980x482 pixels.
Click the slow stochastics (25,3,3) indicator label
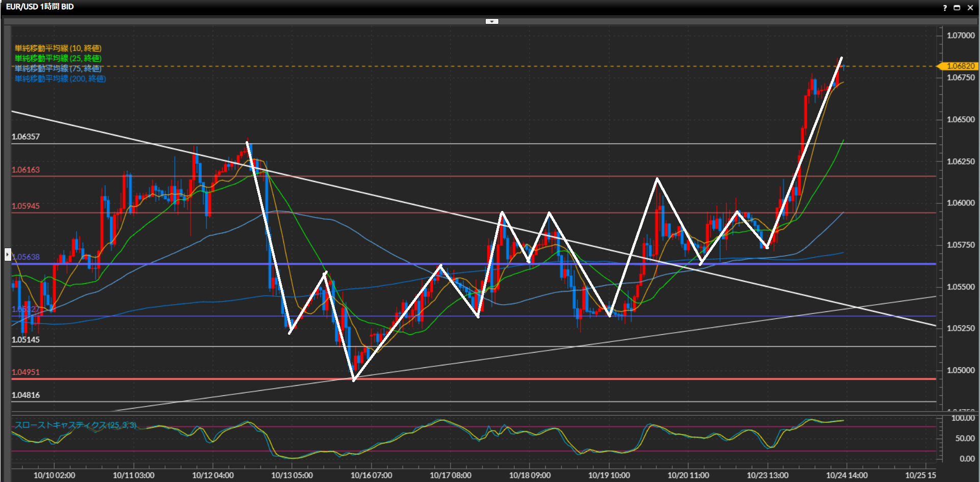pos(75,425)
